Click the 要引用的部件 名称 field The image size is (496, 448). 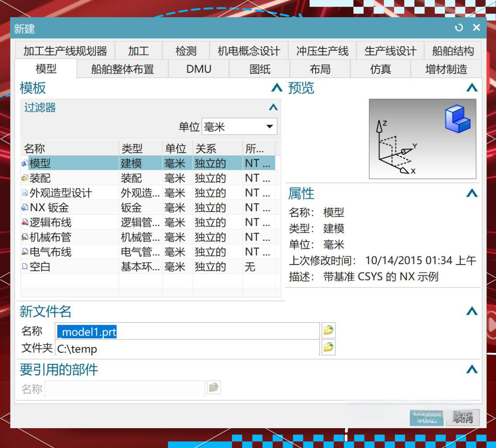click(125, 388)
